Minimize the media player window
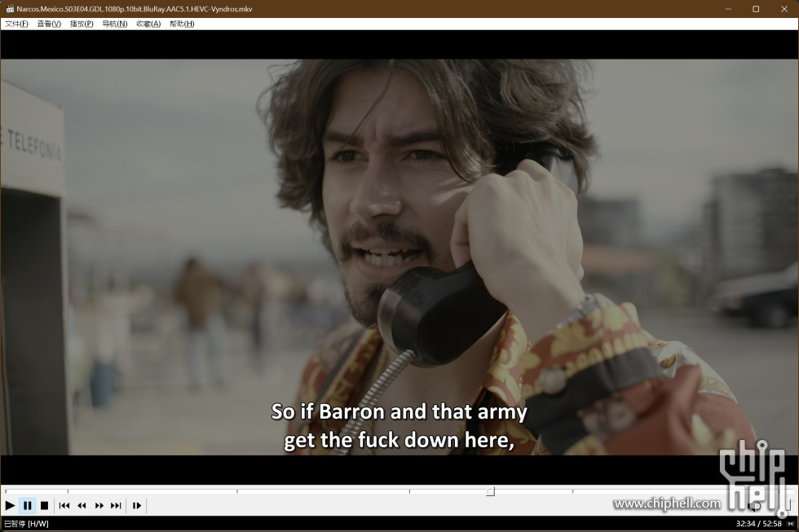 (728, 9)
